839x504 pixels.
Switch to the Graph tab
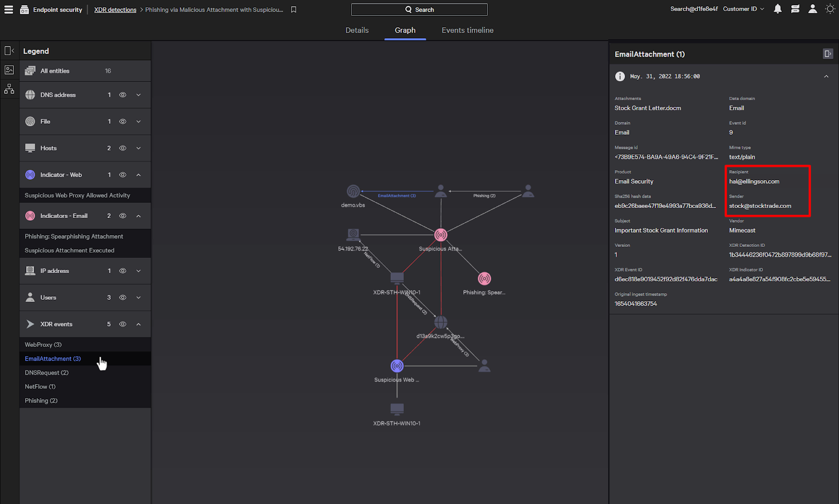[x=405, y=30]
